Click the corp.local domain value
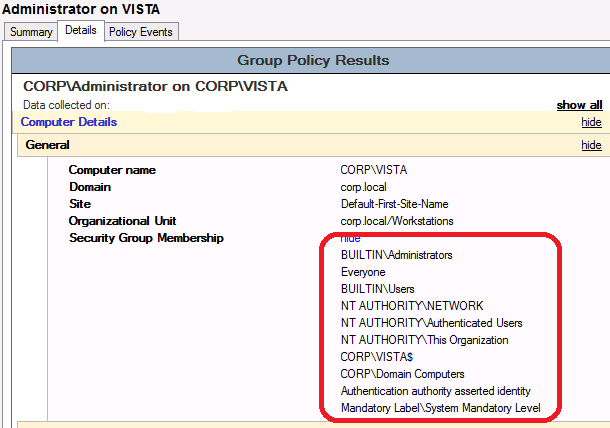The image size is (610, 428). 363,187
